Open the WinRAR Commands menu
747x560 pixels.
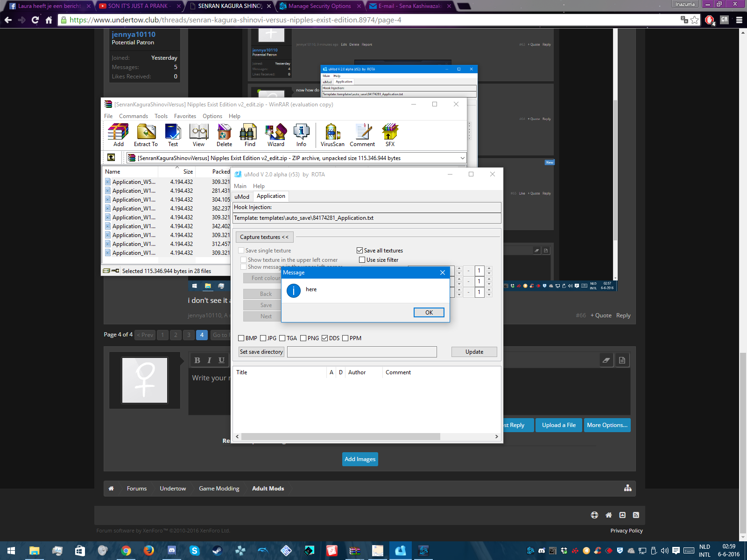point(133,116)
